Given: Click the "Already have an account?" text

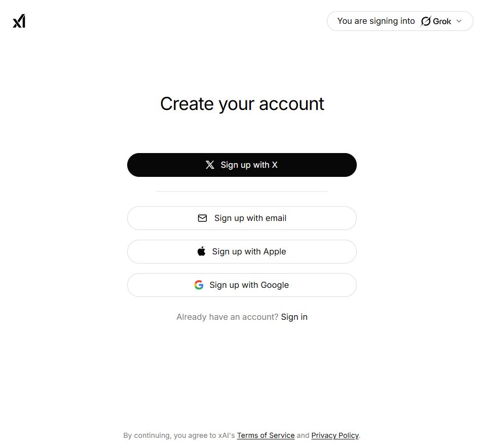Looking at the screenshot, I should point(227,317).
